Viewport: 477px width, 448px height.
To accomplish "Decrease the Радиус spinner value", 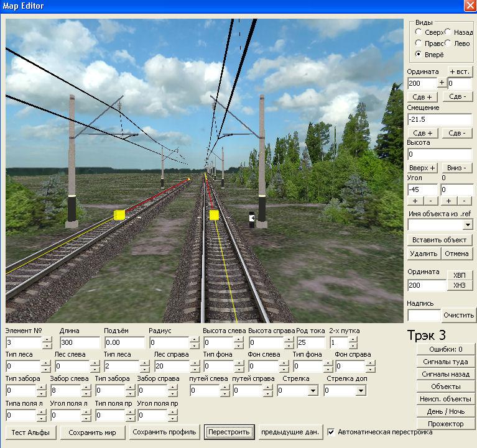I will click(194, 346).
